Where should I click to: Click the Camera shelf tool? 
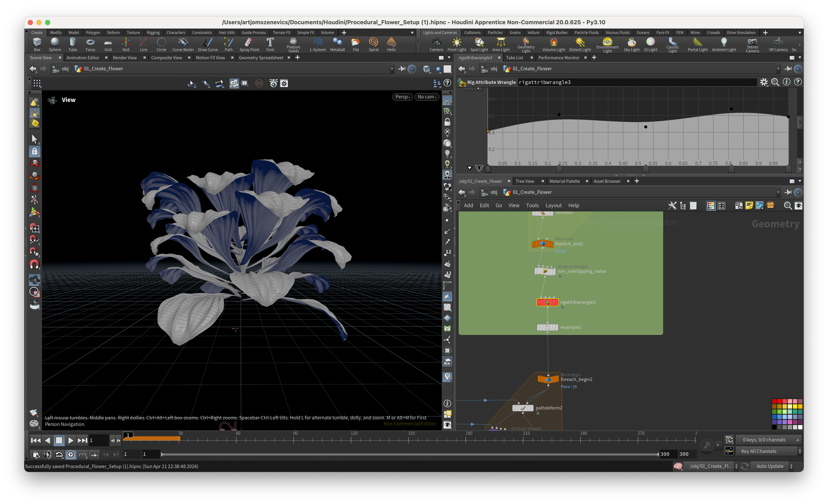click(436, 44)
